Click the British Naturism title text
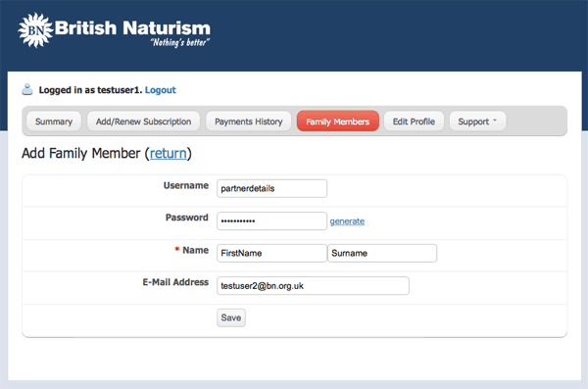The width and height of the screenshot is (588, 389). [x=132, y=28]
